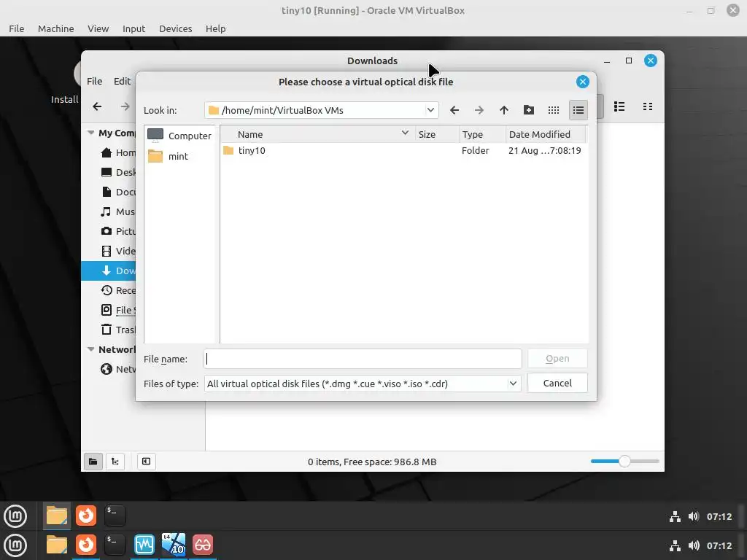The height and width of the screenshot is (560, 747).
Task: Open Music in Downloads sidebar
Action: click(x=109, y=212)
